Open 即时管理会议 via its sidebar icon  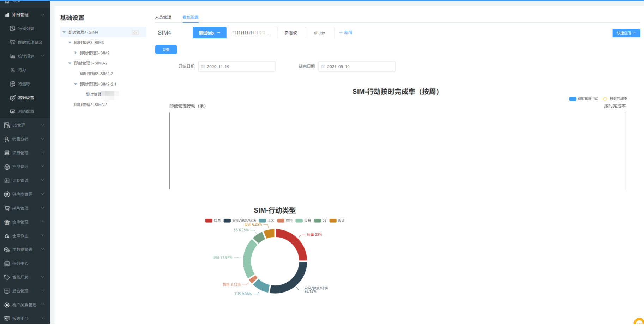pyautogui.click(x=12, y=42)
